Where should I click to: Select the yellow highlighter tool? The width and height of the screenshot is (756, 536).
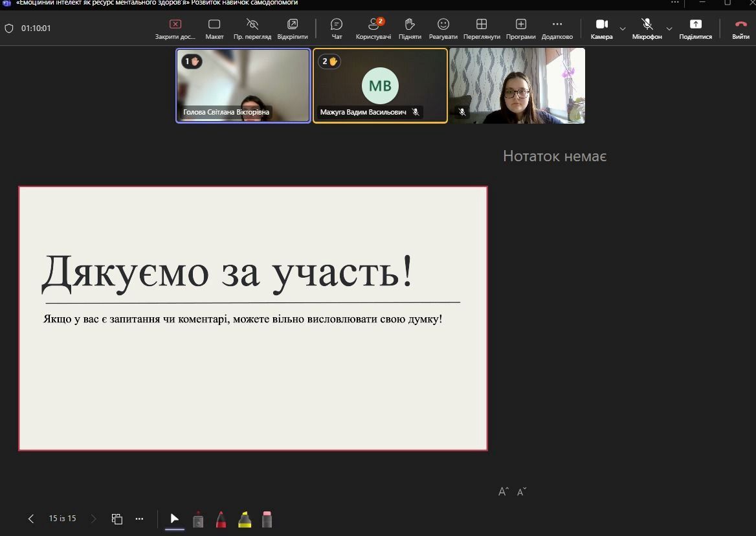point(245,519)
